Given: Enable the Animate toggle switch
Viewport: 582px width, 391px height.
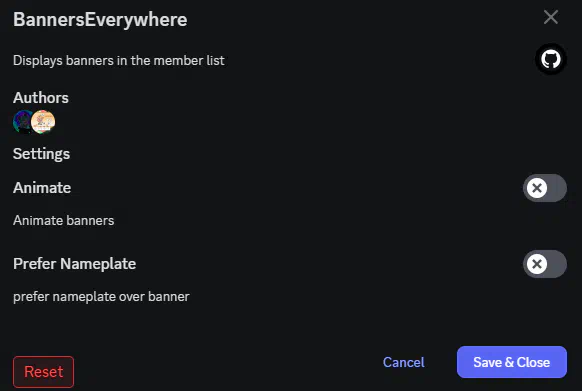Looking at the screenshot, I should (545, 188).
